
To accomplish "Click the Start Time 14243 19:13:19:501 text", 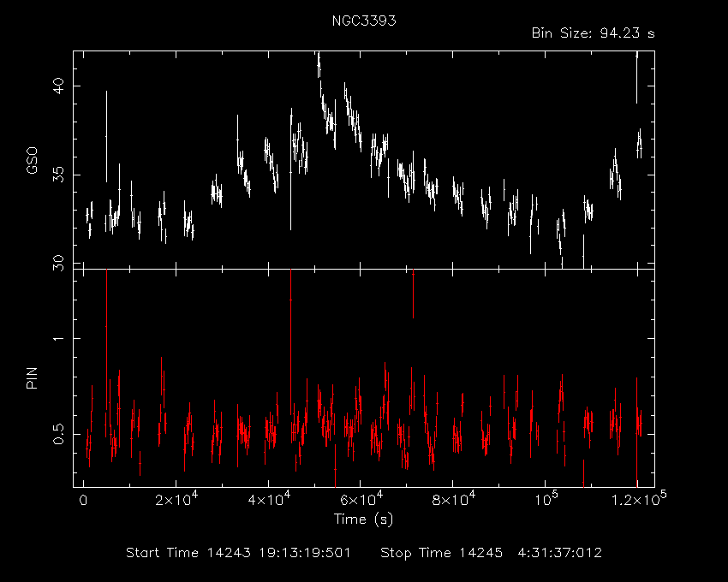I will (238, 553).
